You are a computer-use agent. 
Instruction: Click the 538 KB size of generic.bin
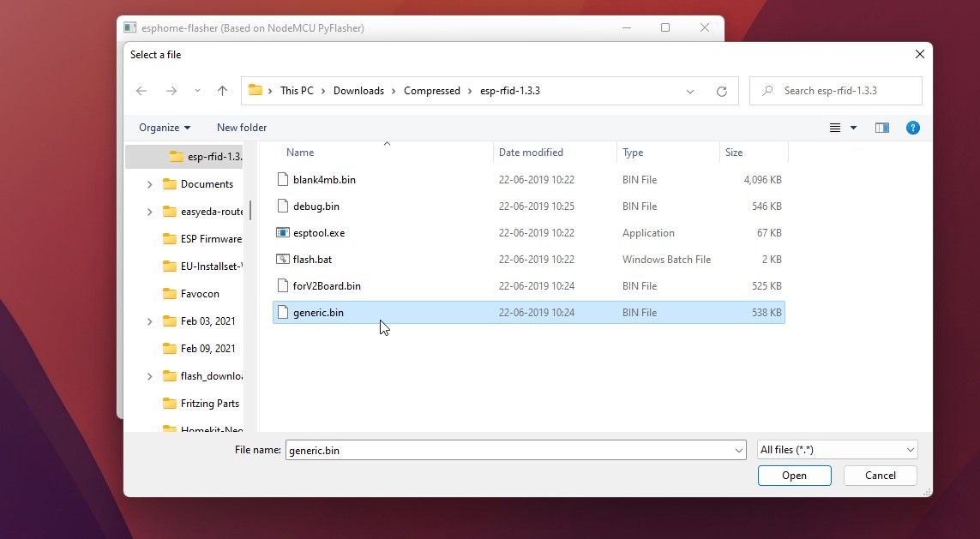pyautogui.click(x=767, y=312)
